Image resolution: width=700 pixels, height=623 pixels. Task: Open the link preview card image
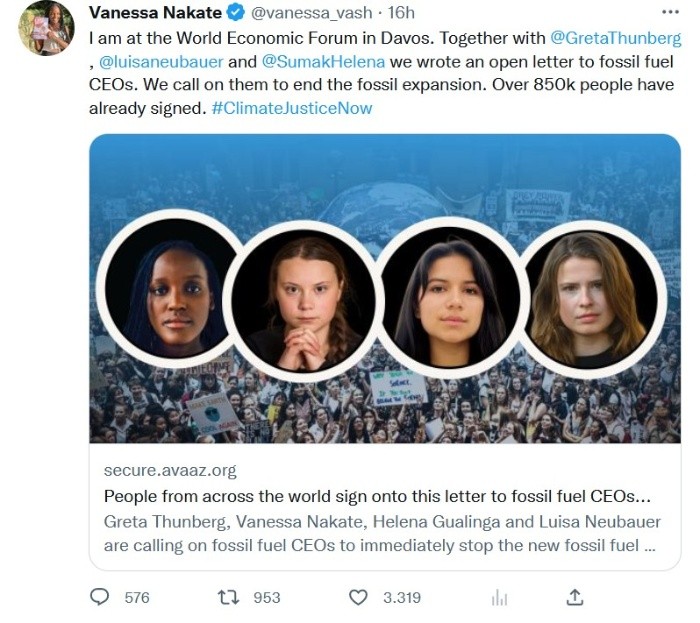click(x=385, y=288)
